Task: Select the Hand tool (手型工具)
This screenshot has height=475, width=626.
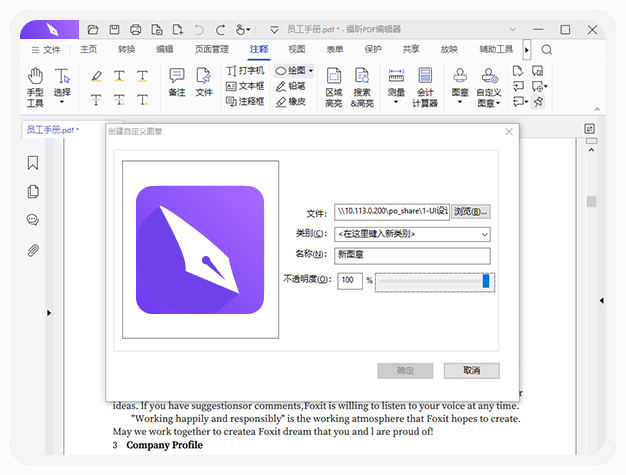Action: [x=35, y=87]
